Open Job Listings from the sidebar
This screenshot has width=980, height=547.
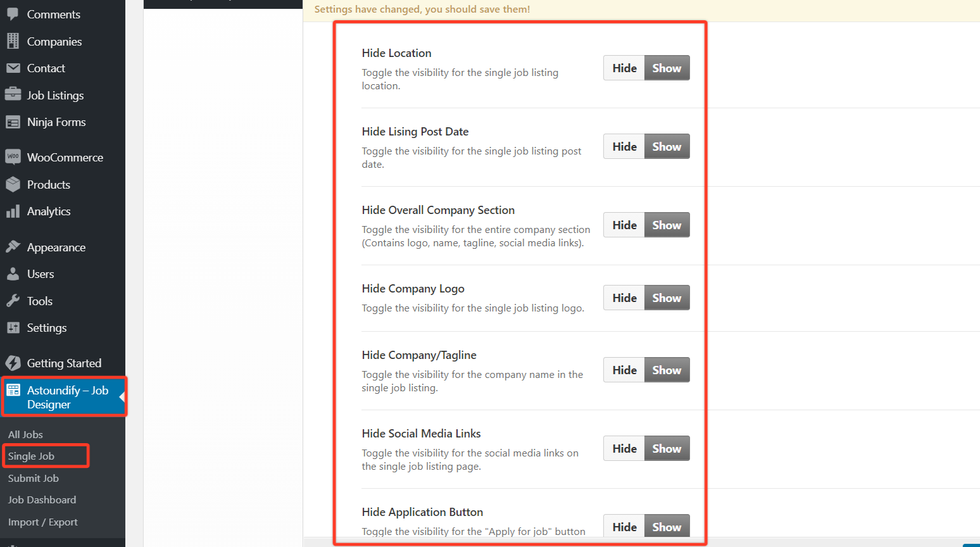point(55,95)
